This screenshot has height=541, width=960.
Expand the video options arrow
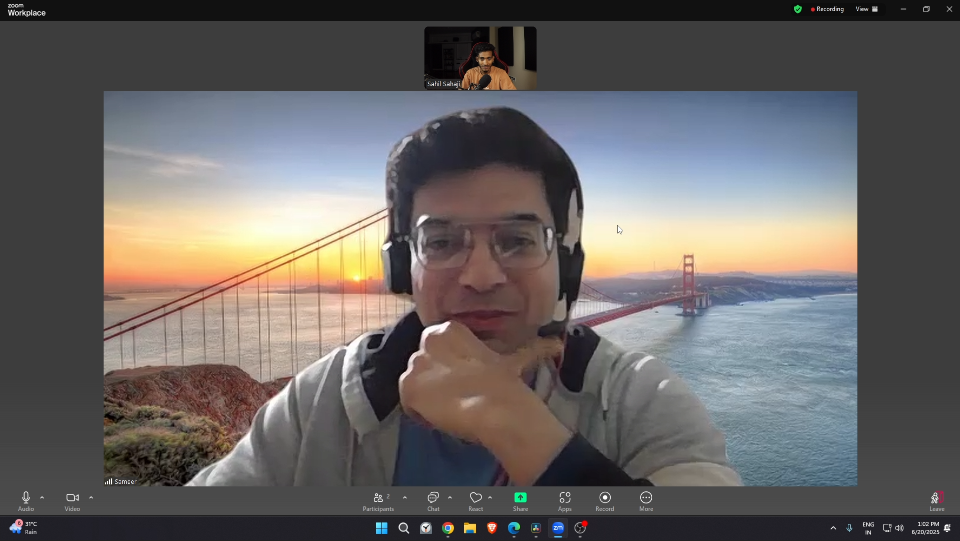pyautogui.click(x=91, y=497)
